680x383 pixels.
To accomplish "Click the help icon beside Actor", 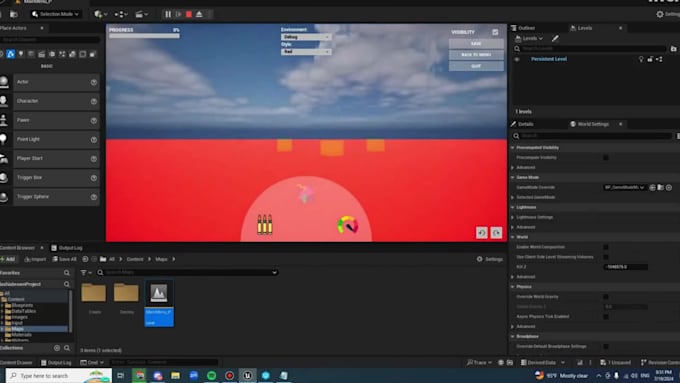I will (94, 82).
